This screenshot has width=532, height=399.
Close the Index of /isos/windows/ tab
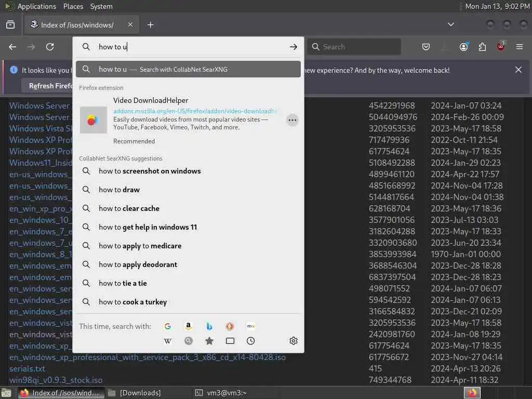pos(130,24)
